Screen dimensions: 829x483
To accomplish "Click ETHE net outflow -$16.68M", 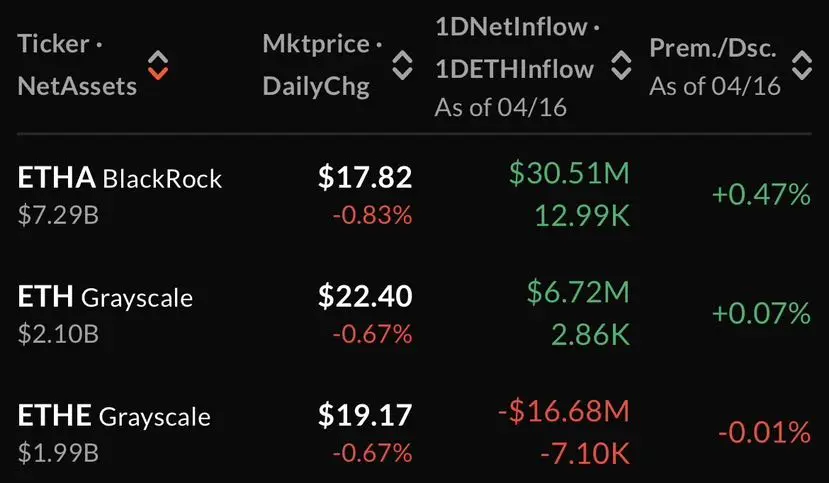I will pos(564,410).
